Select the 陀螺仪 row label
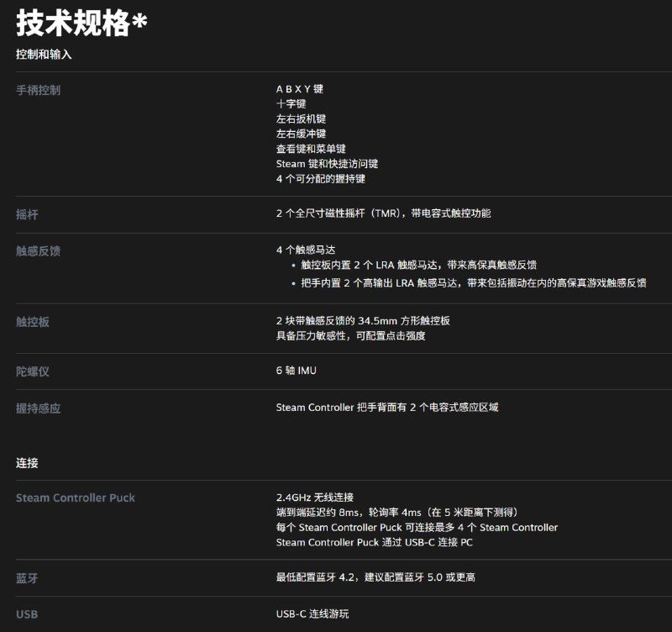 click(x=33, y=371)
